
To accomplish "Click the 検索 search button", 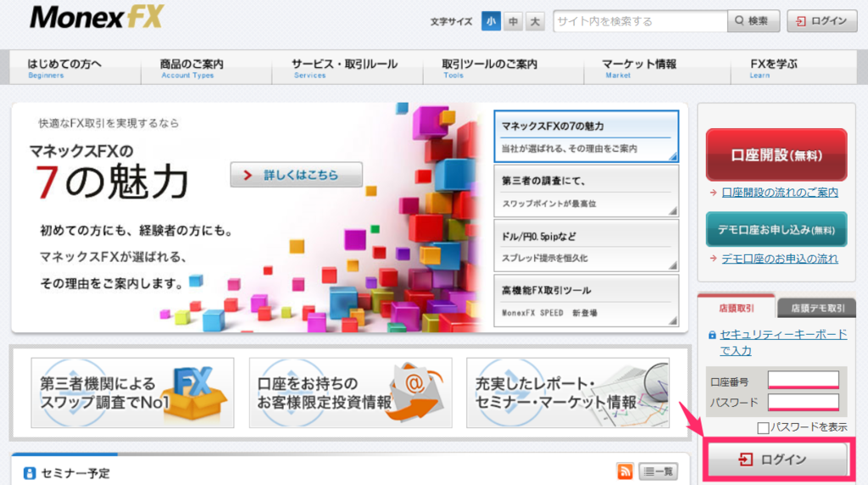I will pyautogui.click(x=754, y=21).
